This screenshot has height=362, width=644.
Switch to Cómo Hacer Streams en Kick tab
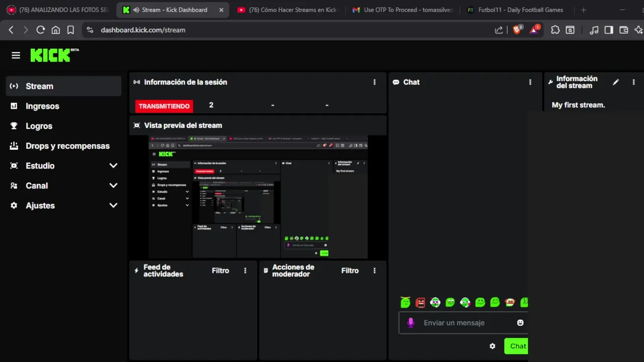[288, 10]
